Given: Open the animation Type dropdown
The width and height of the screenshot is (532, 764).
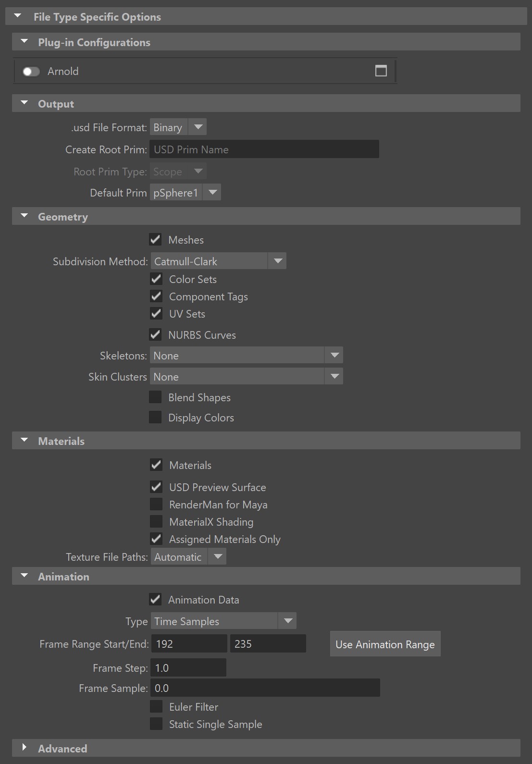Looking at the screenshot, I should point(223,621).
